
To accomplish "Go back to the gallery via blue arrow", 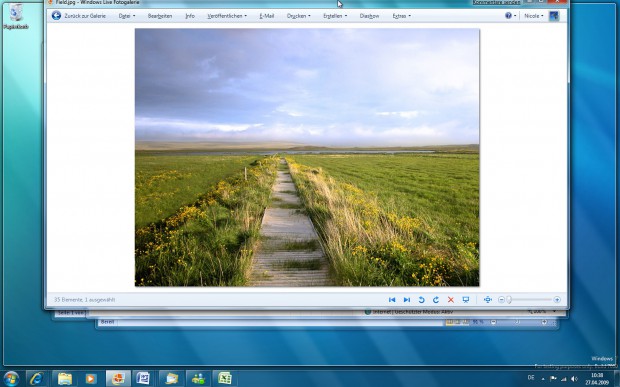I will click(x=56, y=16).
